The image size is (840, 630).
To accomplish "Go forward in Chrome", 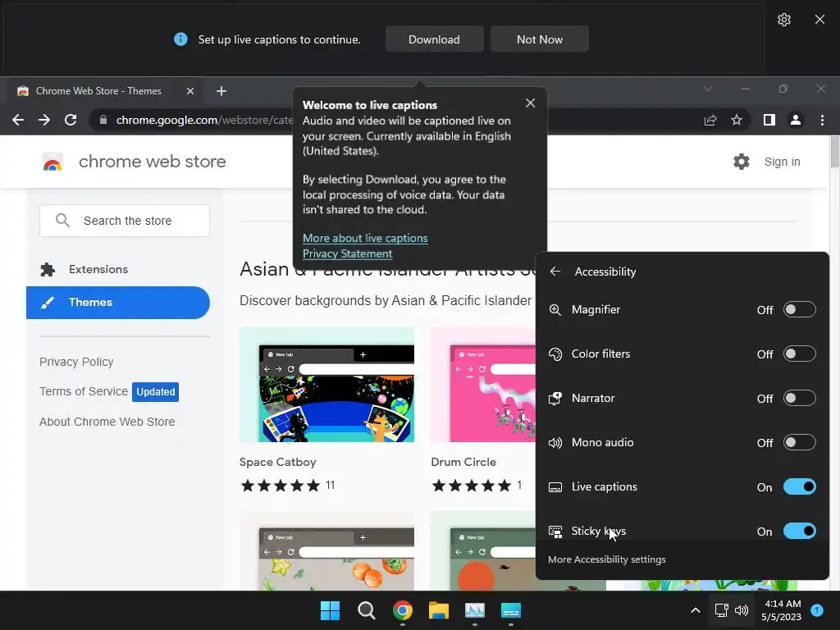I will (x=44, y=120).
